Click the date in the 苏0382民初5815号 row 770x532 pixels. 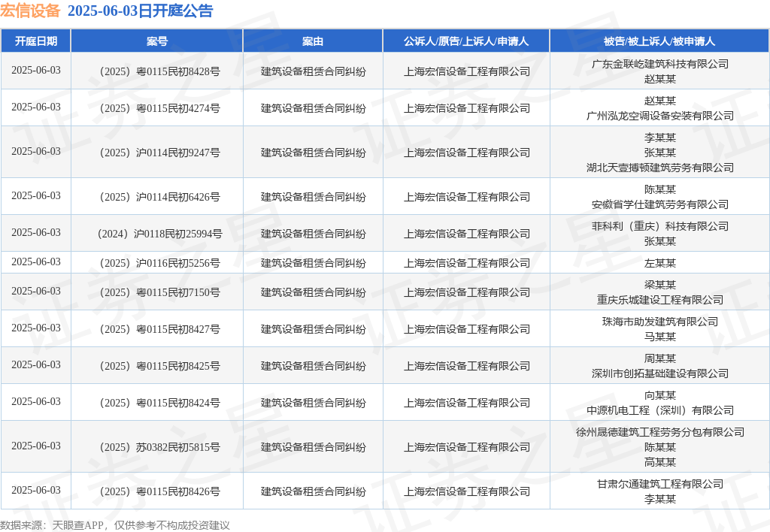36,446
